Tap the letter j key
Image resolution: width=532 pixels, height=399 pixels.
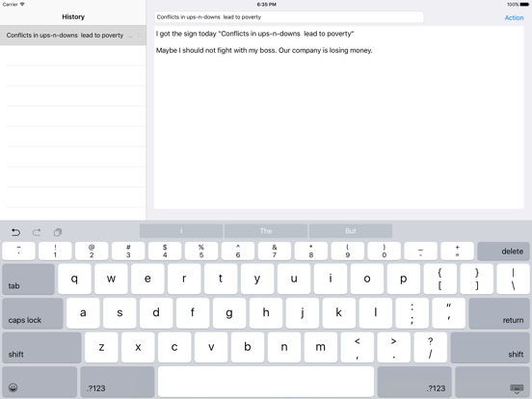click(303, 313)
